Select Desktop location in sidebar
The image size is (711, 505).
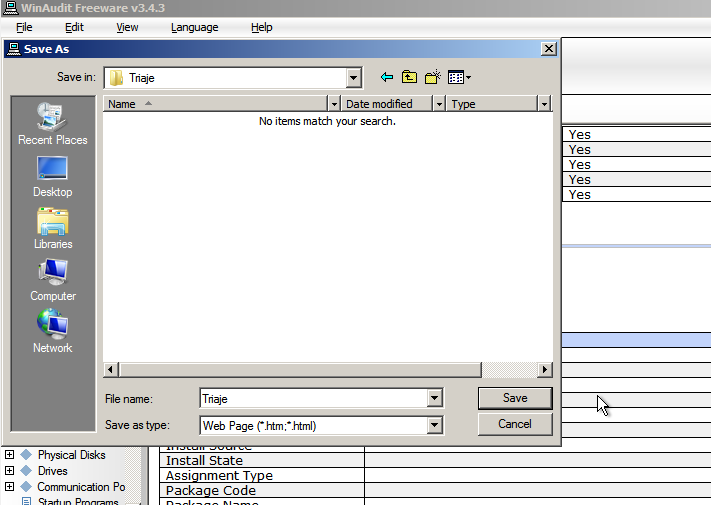tap(53, 177)
